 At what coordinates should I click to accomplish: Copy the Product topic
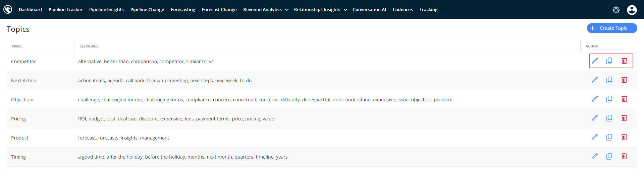tap(609, 137)
